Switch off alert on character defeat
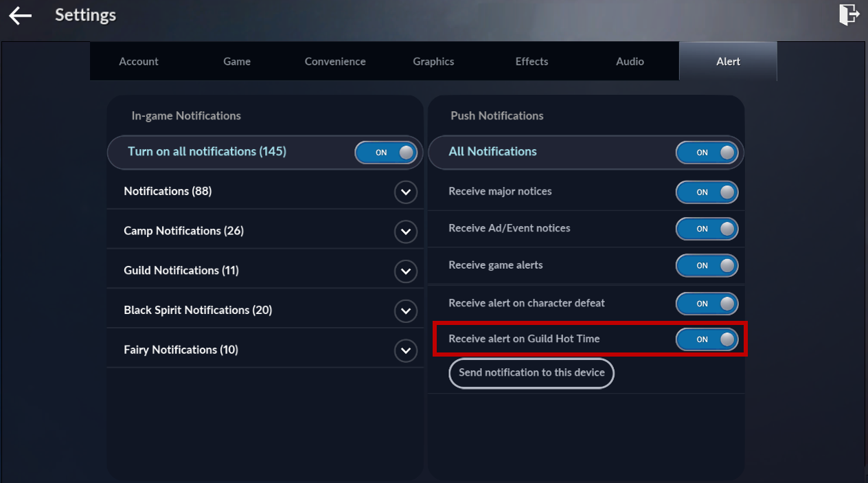The image size is (868, 483). click(x=707, y=303)
